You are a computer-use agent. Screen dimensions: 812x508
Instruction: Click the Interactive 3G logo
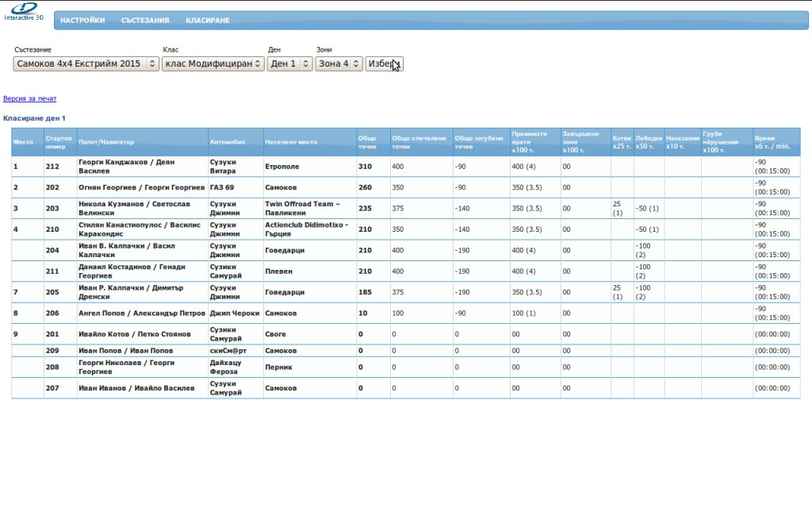coord(24,11)
